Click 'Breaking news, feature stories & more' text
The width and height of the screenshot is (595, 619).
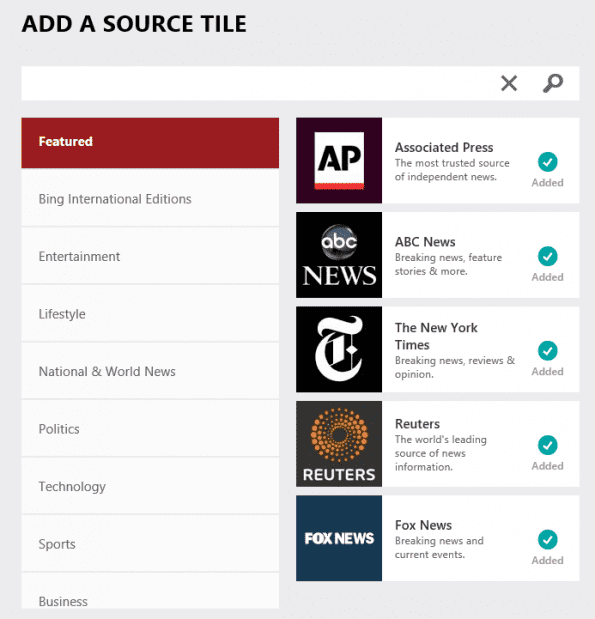448,264
